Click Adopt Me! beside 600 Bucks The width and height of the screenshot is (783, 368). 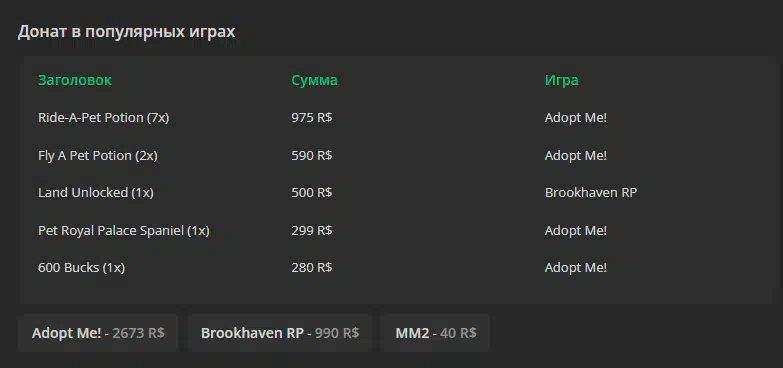pyautogui.click(x=576, y=268)
